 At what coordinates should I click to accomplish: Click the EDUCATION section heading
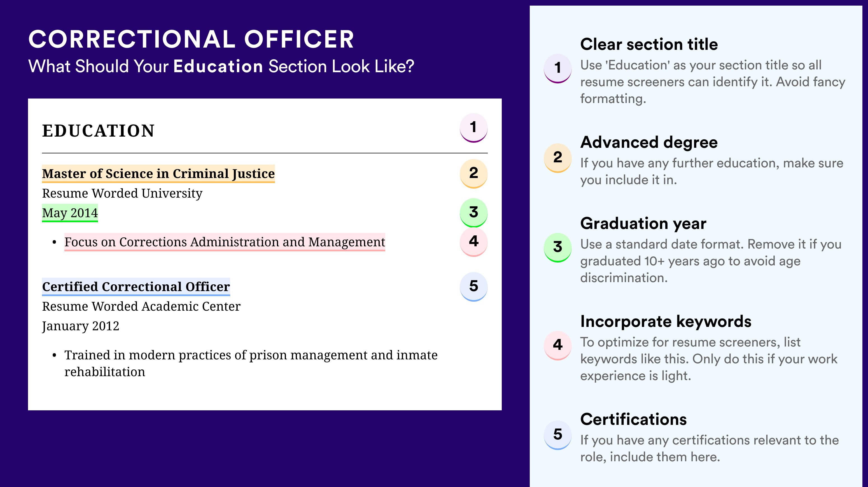coord(98,131)
